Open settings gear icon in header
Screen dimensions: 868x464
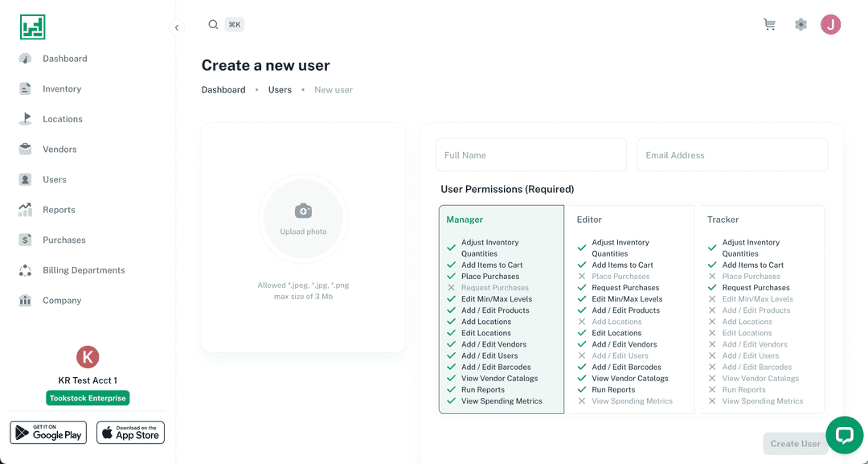pyautogui.click(x=800, y=25)
